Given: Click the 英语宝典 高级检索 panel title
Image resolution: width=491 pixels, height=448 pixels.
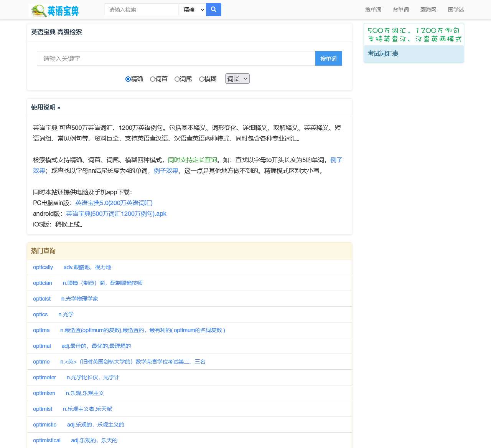Looking at the screenshot, I should [56, 32].
